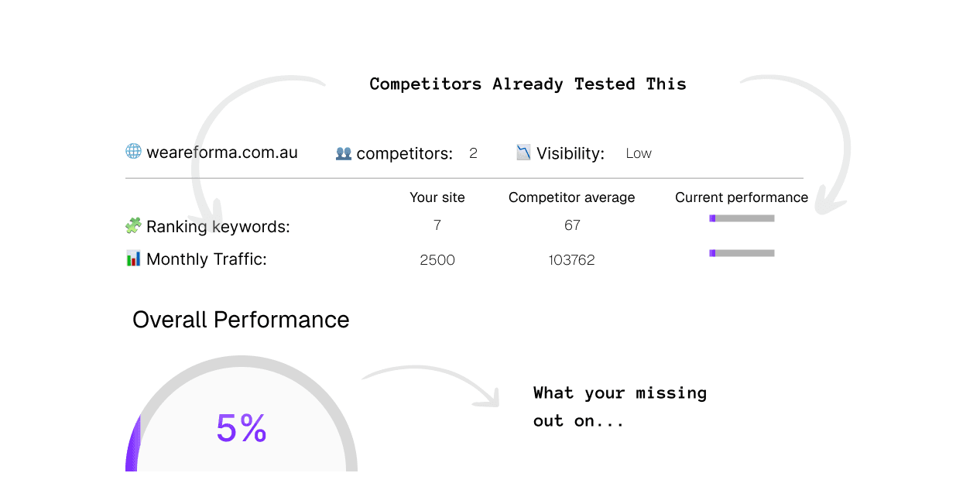Select the Competitors Already Tested This heading
Screen dimensions: 980x497
527,84
